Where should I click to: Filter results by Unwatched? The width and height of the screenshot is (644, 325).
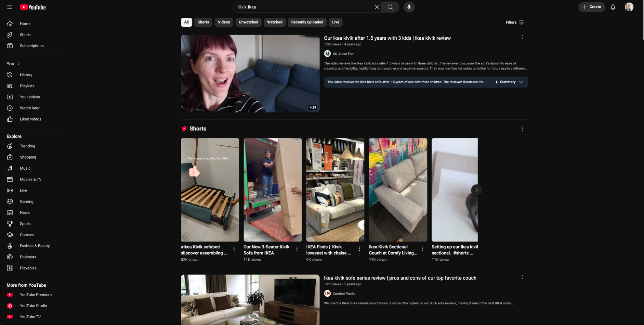point(248,22)
